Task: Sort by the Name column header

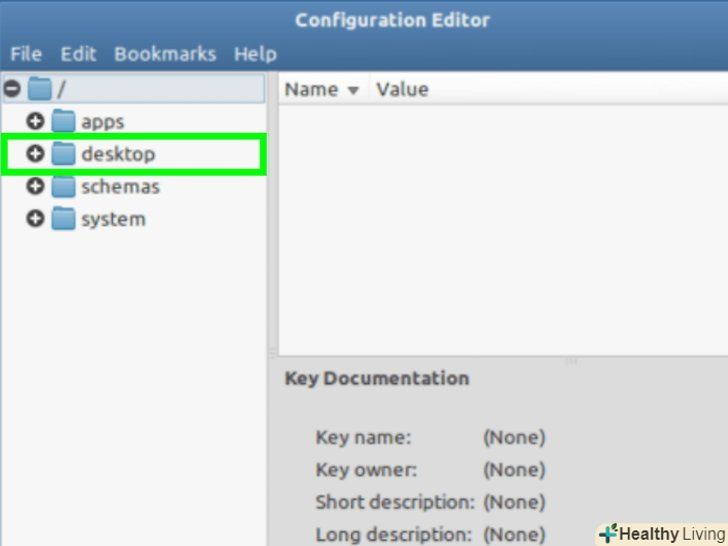Action: 311,89
